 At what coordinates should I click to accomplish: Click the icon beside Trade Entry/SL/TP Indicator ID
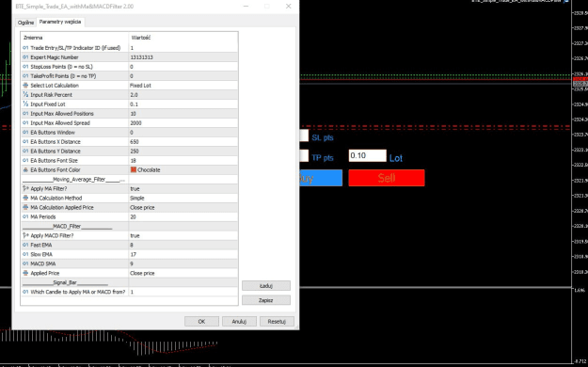(x=25, y=48)
